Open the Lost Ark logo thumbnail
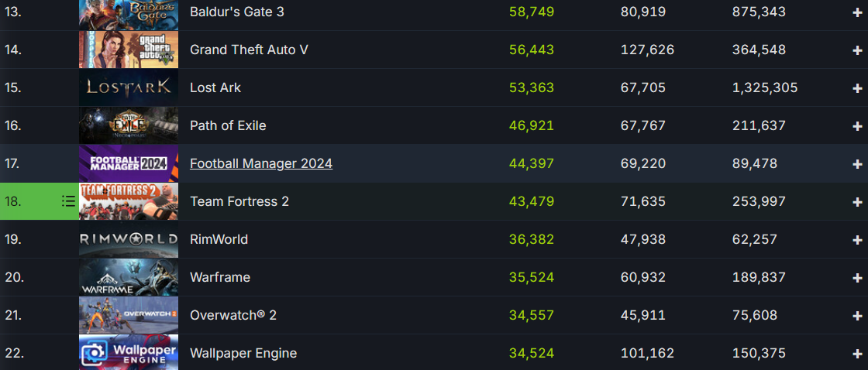This screenshot has width=868, height=370. coord(129,87)
